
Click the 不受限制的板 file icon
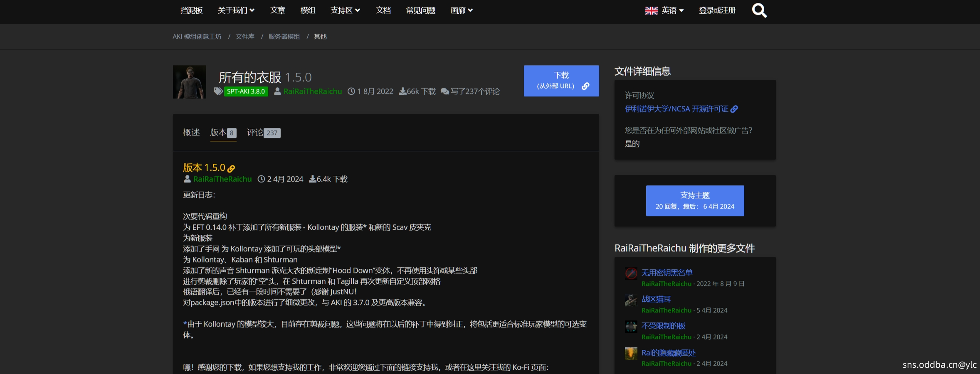click(x=631, y=327)
